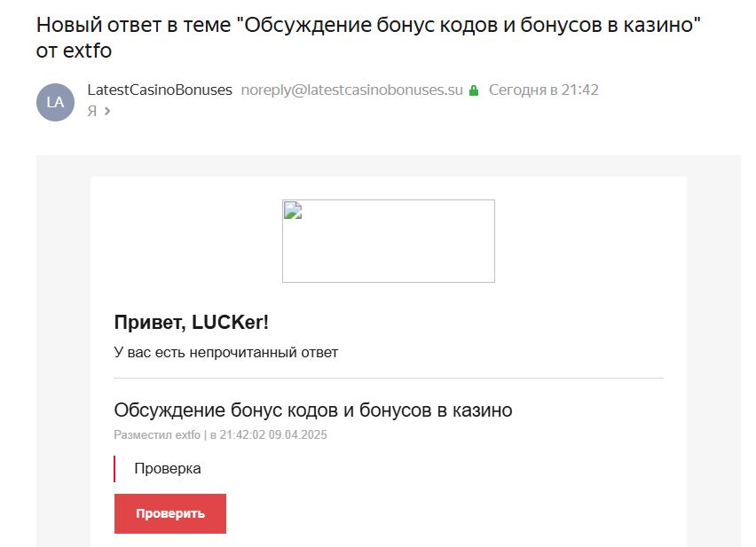Click the empty logo image placeholder
This screenshot has height=547, width=756.
[388, 241]
